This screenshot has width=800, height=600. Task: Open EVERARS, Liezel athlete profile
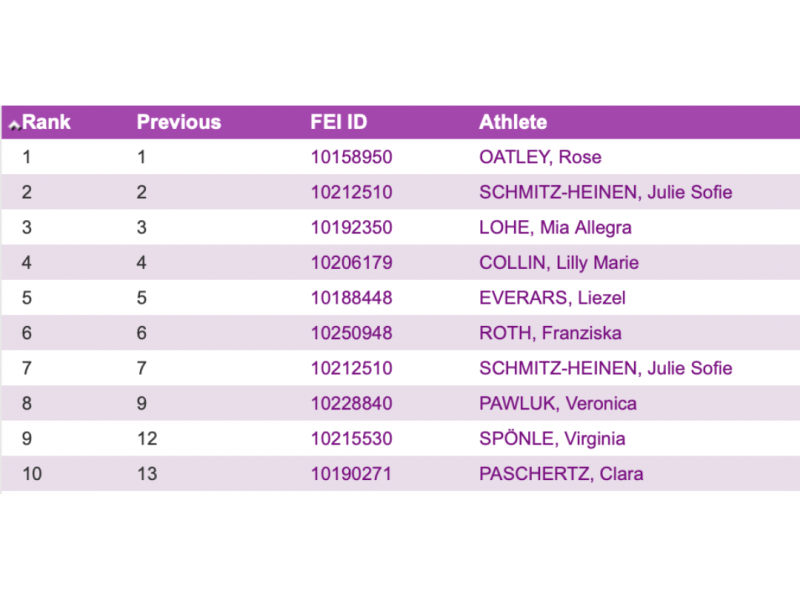552,298
